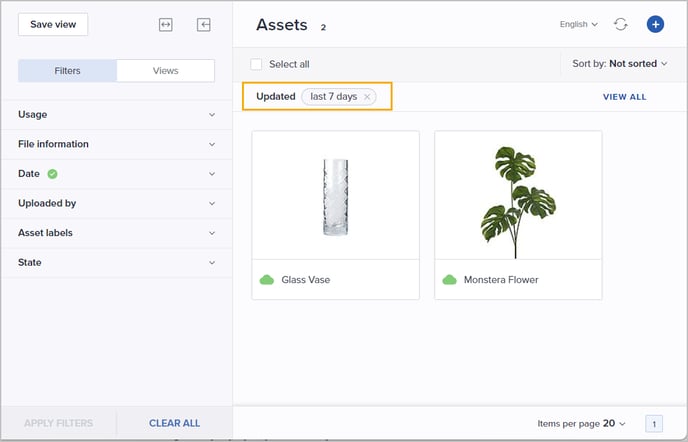
Task: Click the expand panel width icon
Action: point(165,25)
